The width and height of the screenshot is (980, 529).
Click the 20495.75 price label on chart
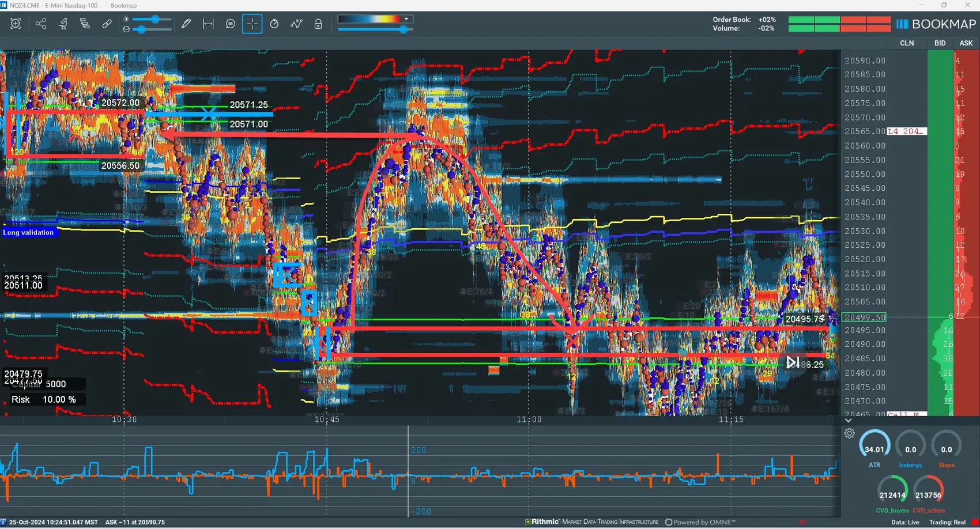[x=804, y=319]
